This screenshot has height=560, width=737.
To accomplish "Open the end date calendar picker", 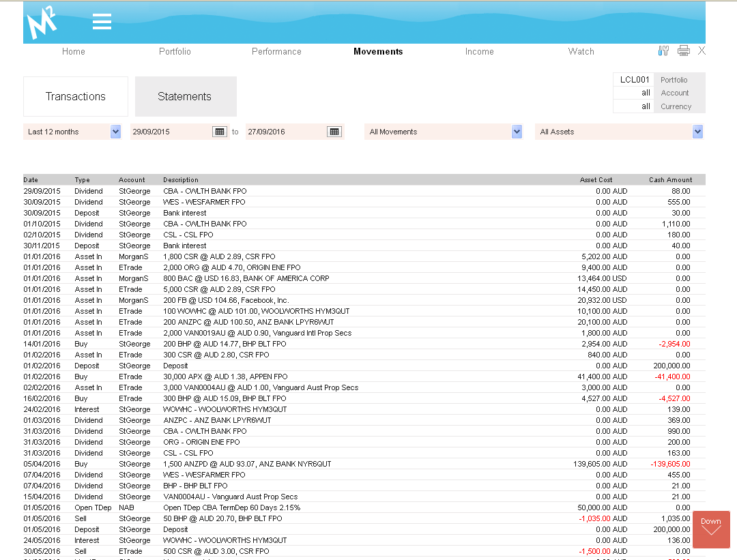I will click(334, 132).
